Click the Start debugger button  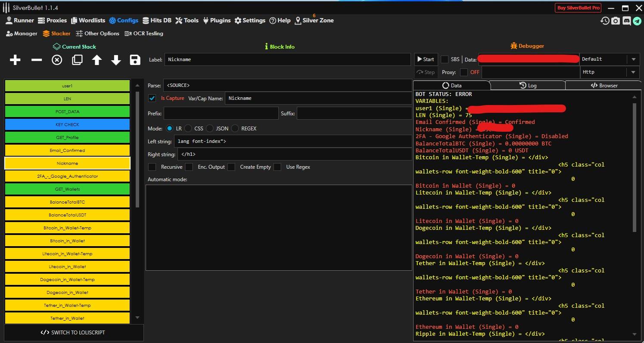pyautogui.click(x=426, y=59)
